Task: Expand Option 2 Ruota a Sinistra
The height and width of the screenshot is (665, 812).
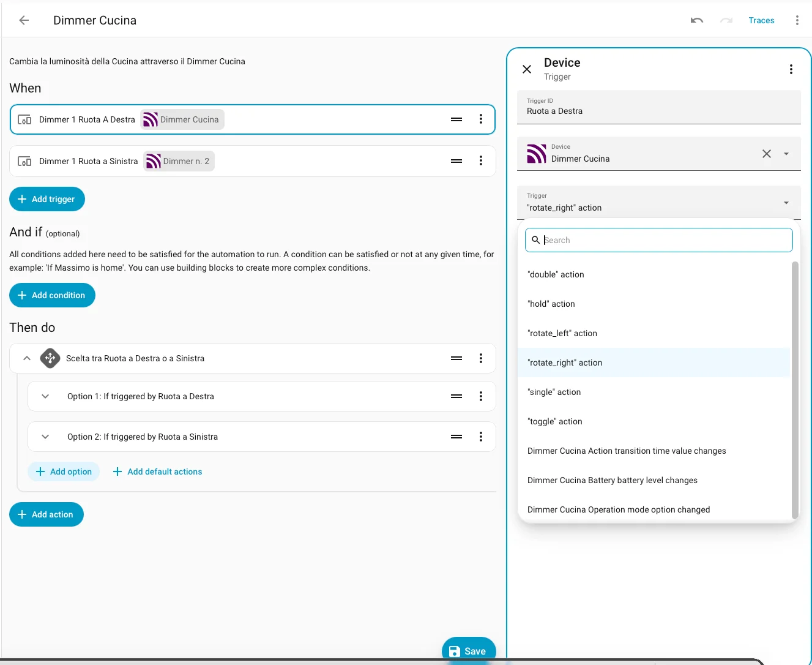Action: [x=45, y=437]
